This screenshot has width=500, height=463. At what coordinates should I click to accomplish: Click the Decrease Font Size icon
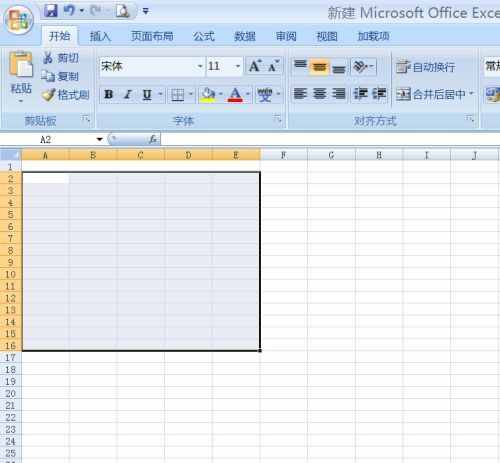tap(274, 66)
